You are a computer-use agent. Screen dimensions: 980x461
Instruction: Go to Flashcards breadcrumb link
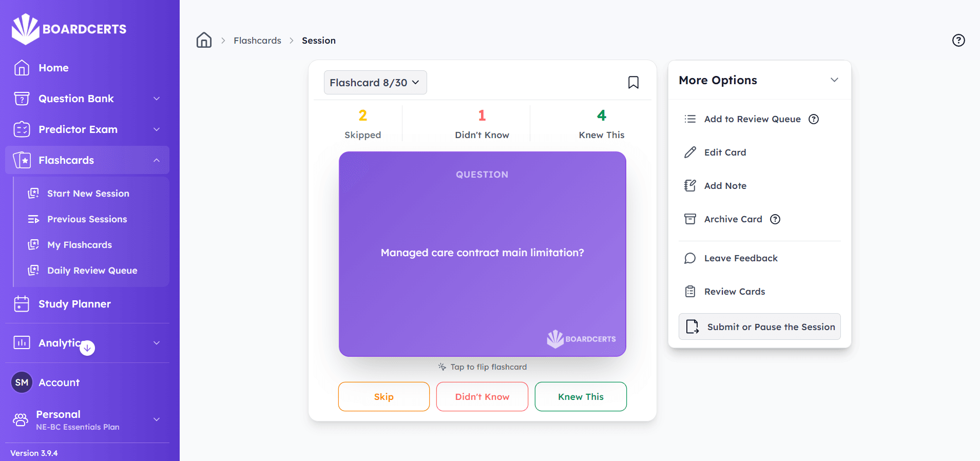pyautogui.click(x=257, y=41)
